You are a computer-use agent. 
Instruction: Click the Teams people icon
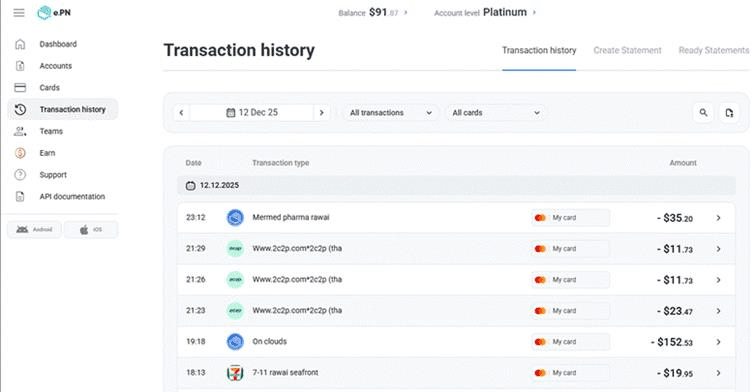click(x=20, y=131)
